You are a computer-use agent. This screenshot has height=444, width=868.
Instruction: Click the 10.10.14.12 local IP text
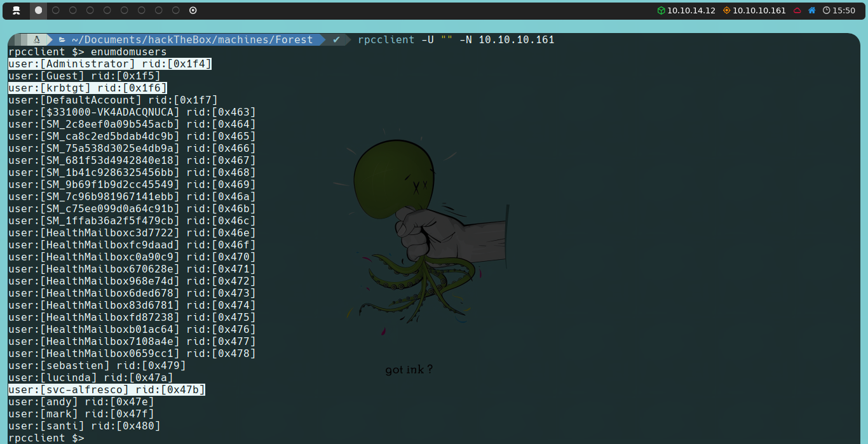pyautogui.click(x=691, y=10)
